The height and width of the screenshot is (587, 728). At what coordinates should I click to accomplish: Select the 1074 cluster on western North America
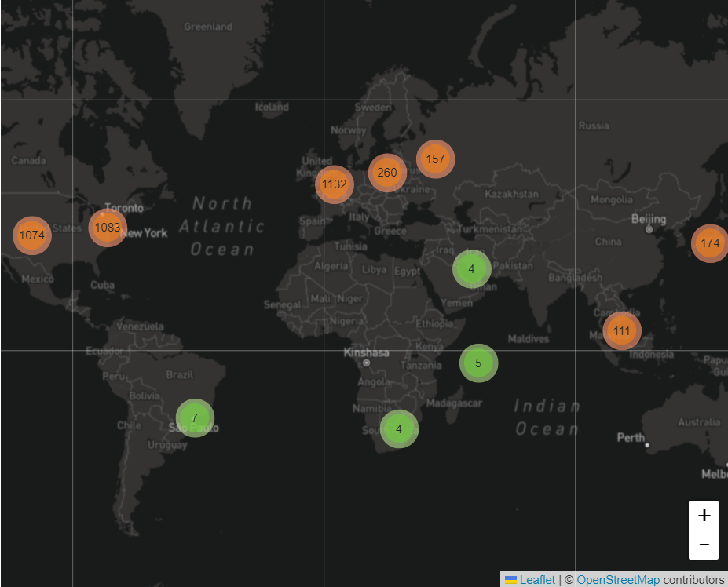(31, 235)
